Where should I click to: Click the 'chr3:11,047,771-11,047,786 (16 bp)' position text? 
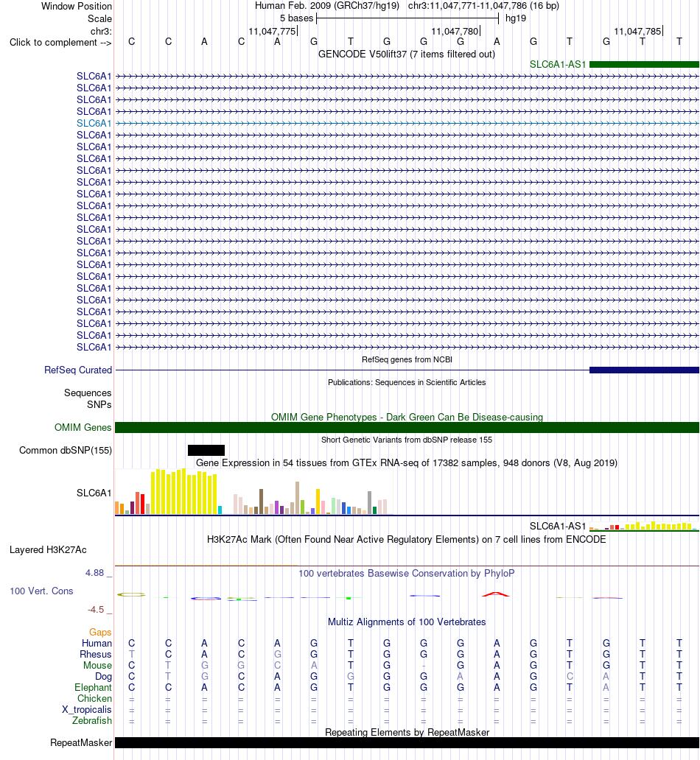tap(483, 6)
